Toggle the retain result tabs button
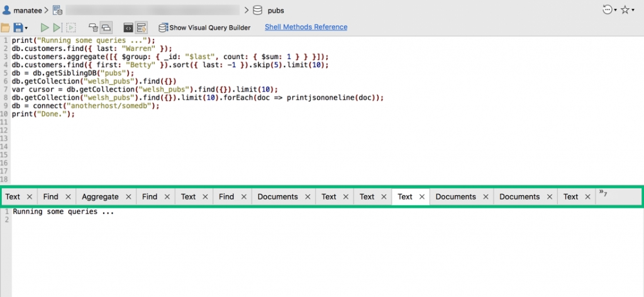Image resolution: width=644 pixels, height=297 pixels. click(x=106, y=28)
